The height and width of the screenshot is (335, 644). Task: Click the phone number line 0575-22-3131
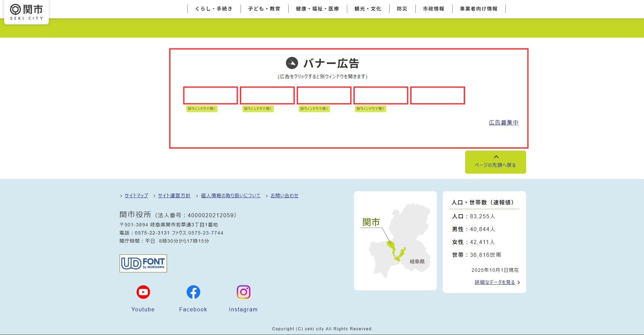pyautogui.click(x=171, y=233)
